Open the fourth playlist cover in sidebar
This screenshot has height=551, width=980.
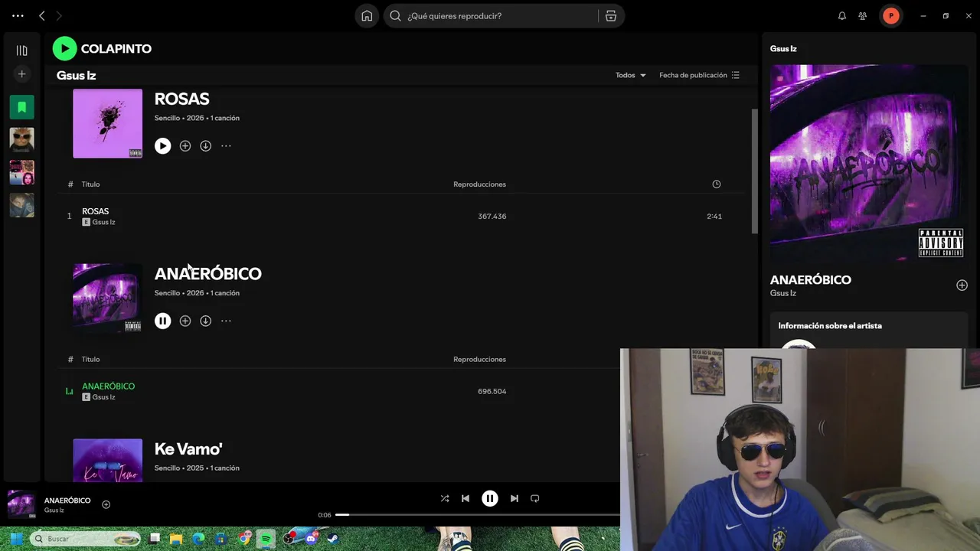(x=21, y=205)
